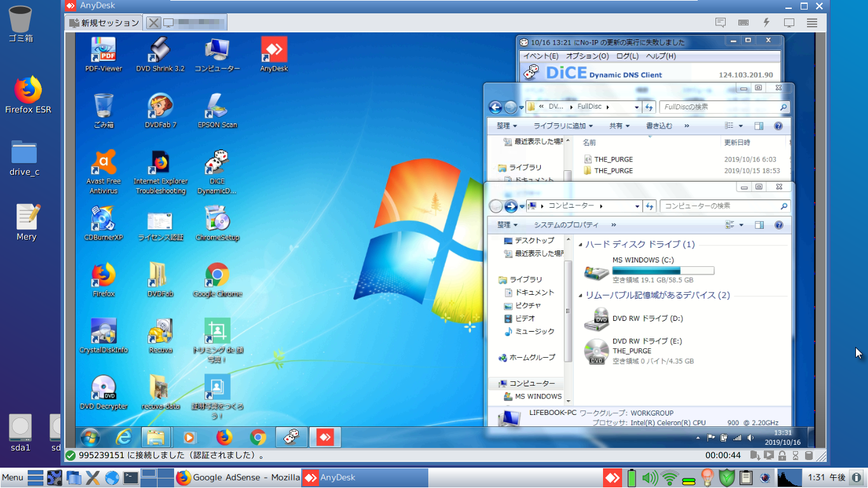Click AnyDesk button on remote taskbar

325,437
